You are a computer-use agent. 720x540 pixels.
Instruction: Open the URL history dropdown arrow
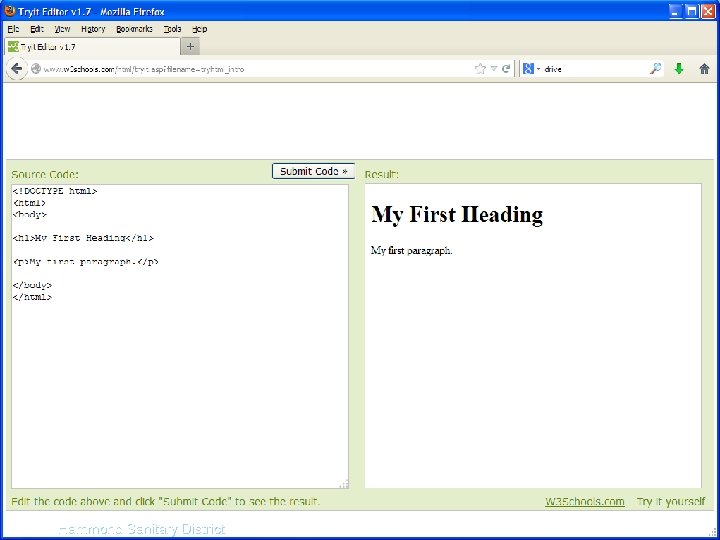pos(494,69)
